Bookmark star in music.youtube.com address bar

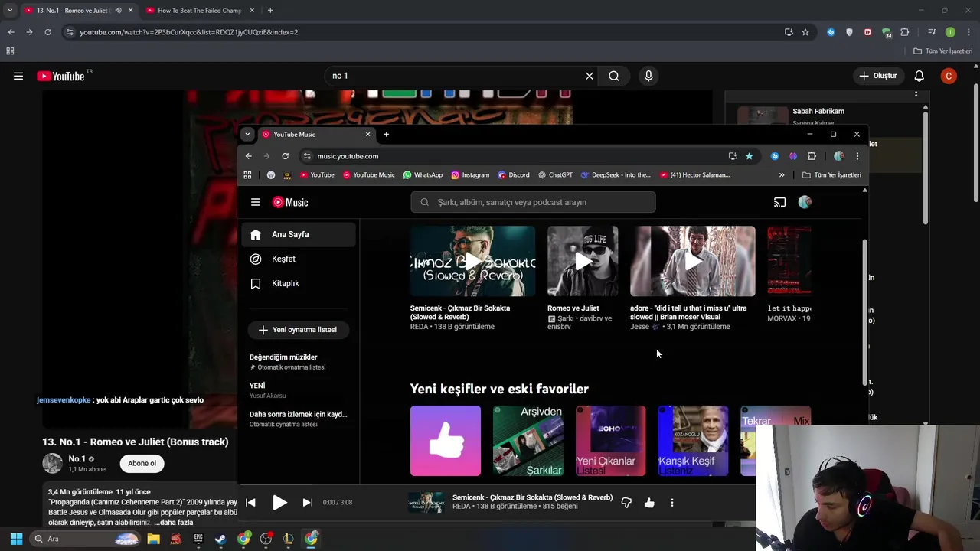coord(749,156)
